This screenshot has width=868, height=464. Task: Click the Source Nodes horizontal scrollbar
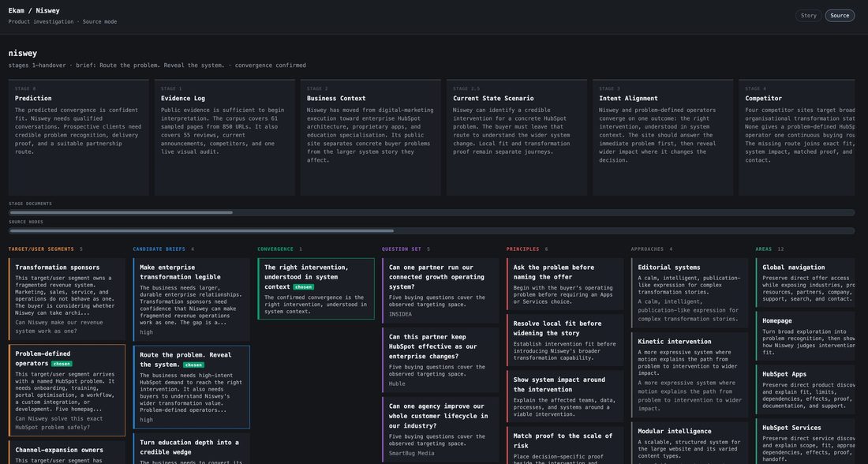point(432,231)
